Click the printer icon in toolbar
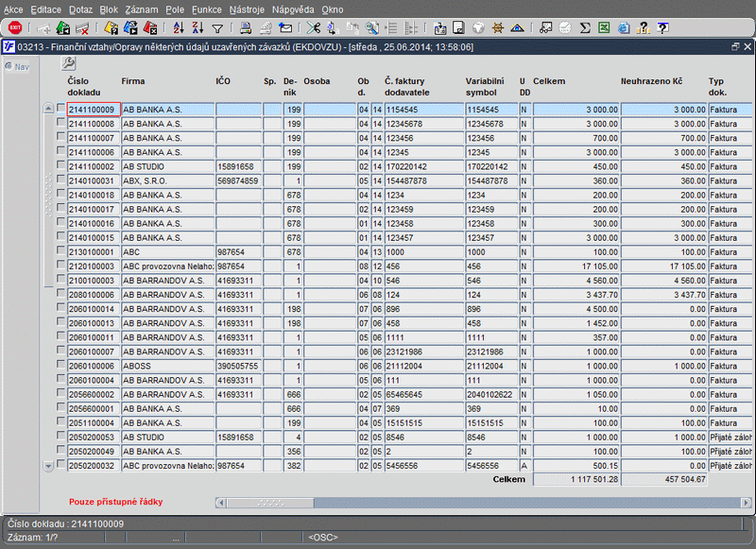Screen dimensions: 756x549 point(246,28)
